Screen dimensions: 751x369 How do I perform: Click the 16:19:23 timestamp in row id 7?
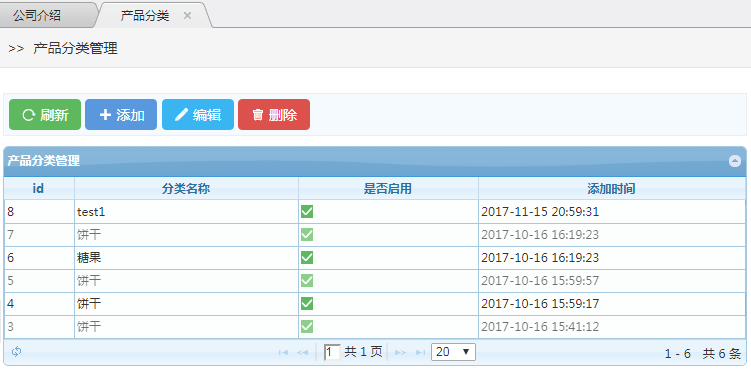pos(540,235)
